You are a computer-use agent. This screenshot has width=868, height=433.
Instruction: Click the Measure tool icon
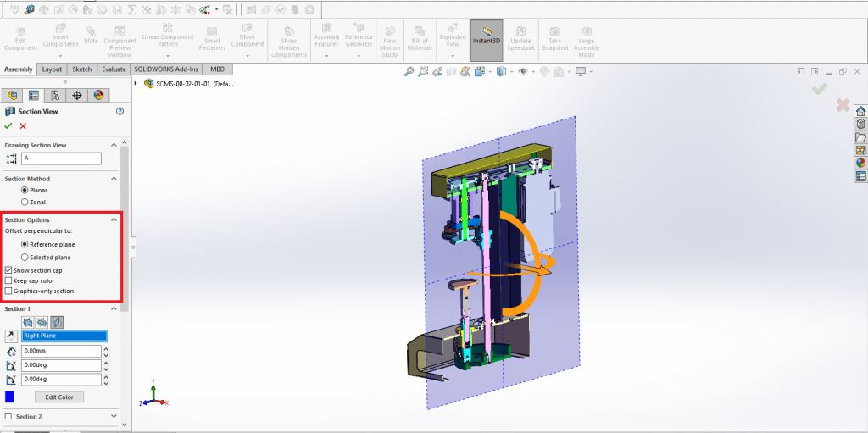(x=29, y=9)
